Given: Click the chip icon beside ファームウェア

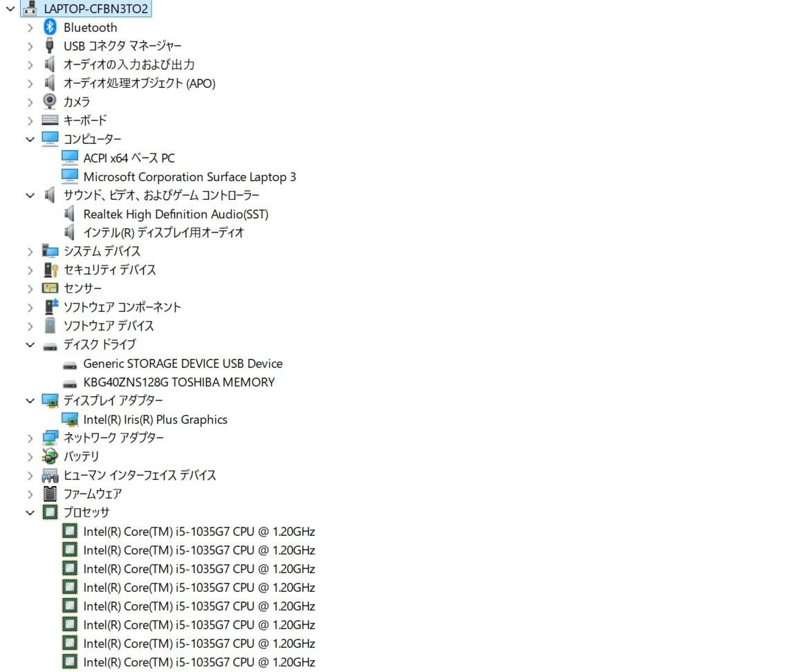Looking at the screenshot, I should coord(50,494).
